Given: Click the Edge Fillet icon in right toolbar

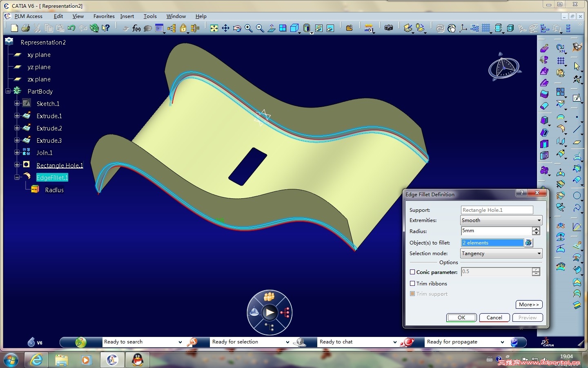Looking at the screenshot, I should pyautogui.click(x=561, y=129).
